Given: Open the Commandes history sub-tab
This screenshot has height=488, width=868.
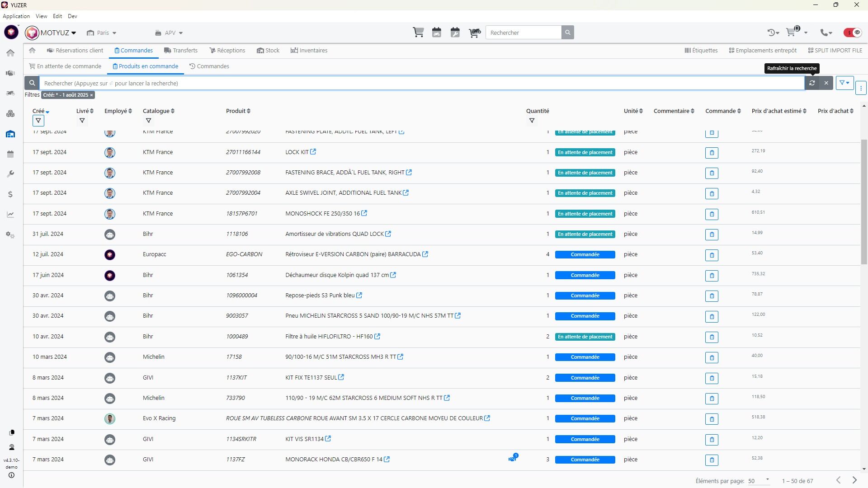Looking at the screenshot, I should click(209, 66).
